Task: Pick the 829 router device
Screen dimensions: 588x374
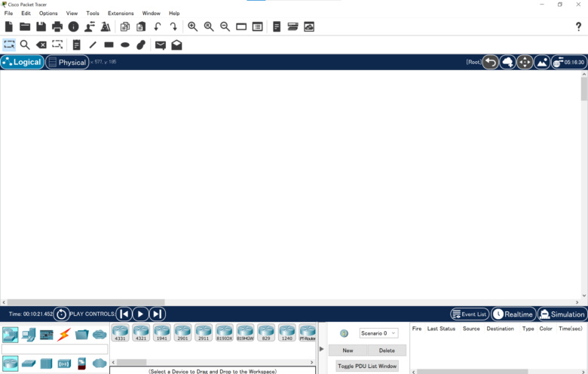Action: [x=266, y=333]
